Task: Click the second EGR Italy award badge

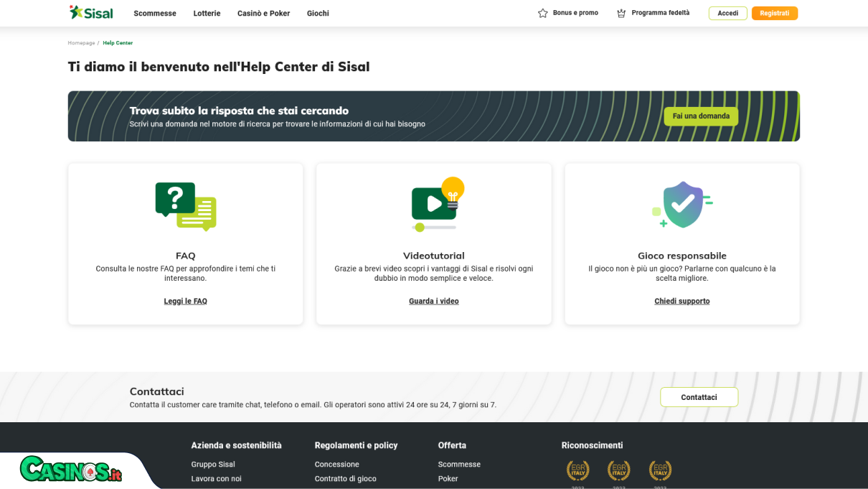Action: (x=619, y=470)
